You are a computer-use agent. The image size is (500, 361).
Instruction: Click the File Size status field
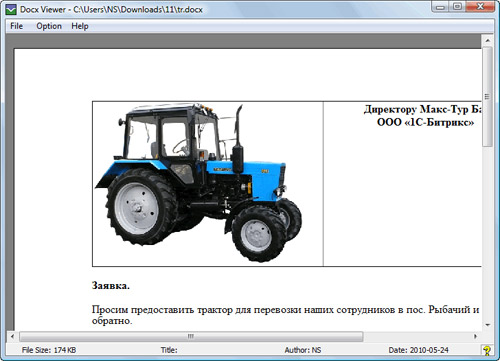49,350
